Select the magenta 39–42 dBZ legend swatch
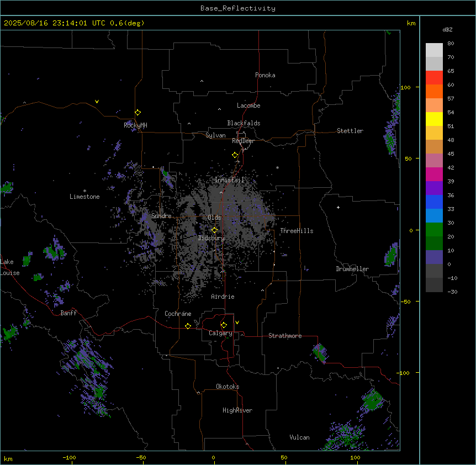Image resolution: width=476 pixels, height=465 pixels. [x=434, y=175]
